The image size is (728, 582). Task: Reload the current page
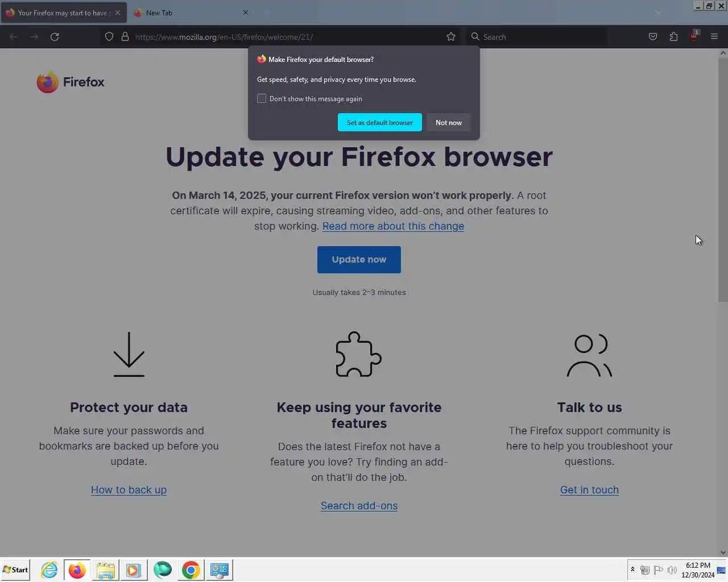click(55, 37)
